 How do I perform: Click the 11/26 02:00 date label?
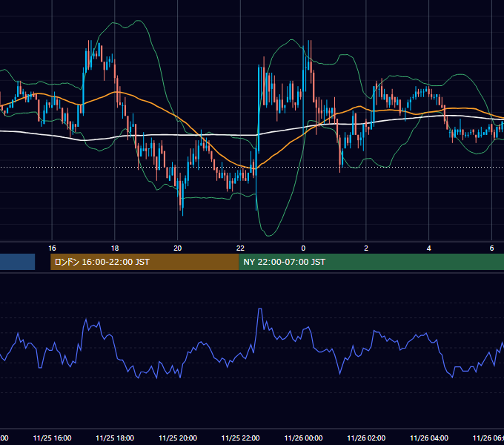tap(366, 438)
